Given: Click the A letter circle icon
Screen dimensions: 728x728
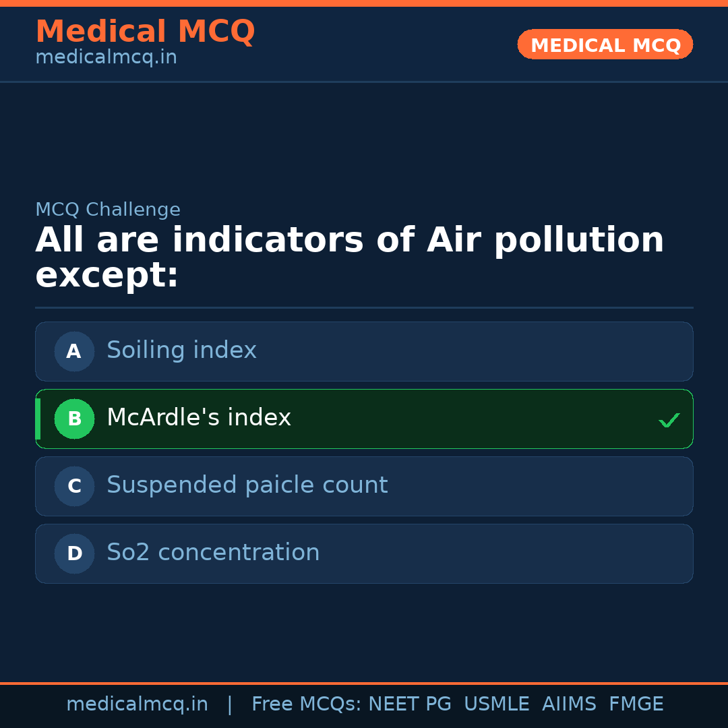Looking at the screenshot, I should (x=74, y=351).
